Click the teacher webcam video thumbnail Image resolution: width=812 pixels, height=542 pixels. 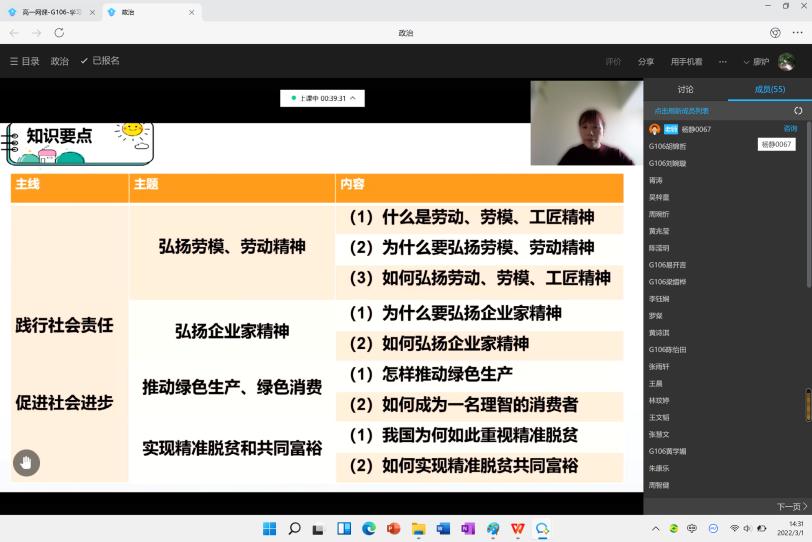(586, 122)
